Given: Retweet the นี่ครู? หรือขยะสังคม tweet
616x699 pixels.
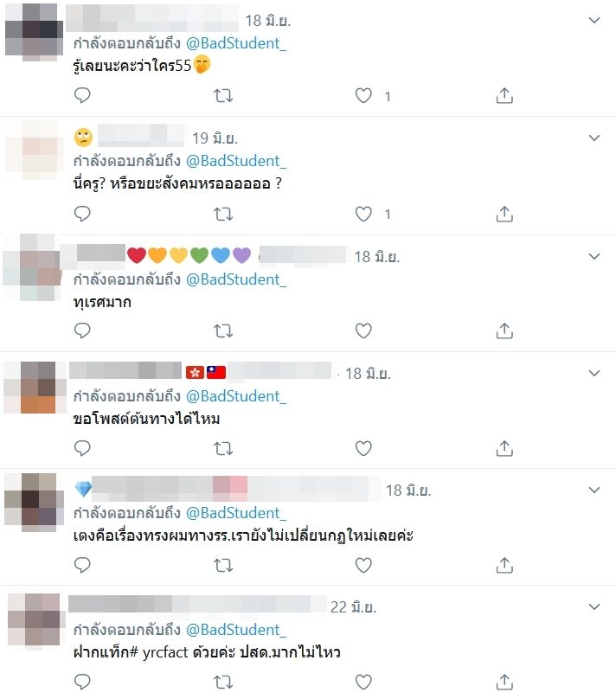Looking at the screenshot, I should coord(223,214).
